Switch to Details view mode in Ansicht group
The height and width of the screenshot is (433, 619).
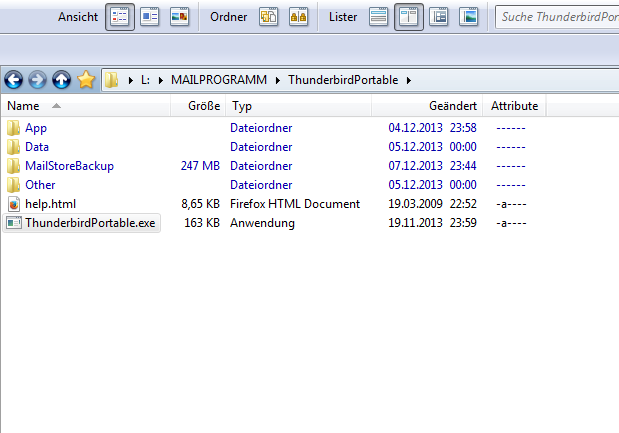(120, 17)
